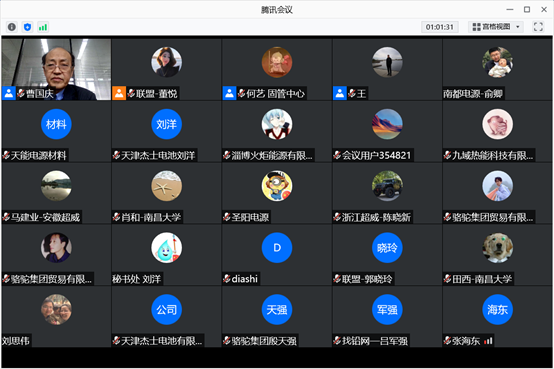Click the name label 南都电源-俞卿
The width and height of the screenshot is (554, 369).
pyautogui.click(x=473, y=93)
